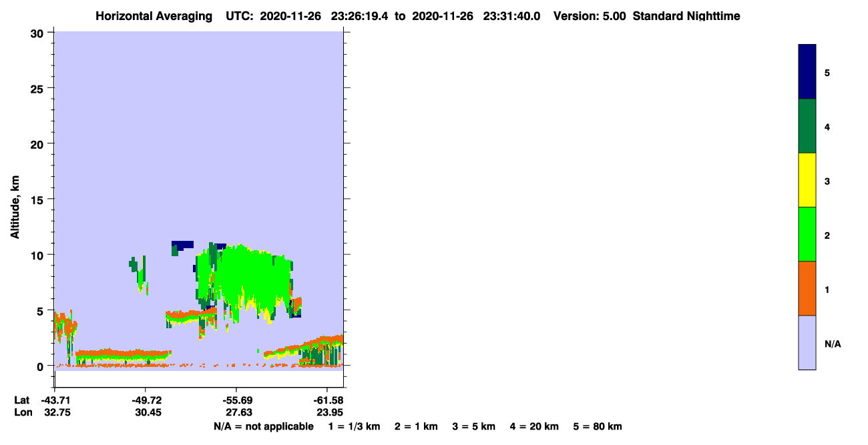Click the dark blue block above 10 km

(182, 245)
